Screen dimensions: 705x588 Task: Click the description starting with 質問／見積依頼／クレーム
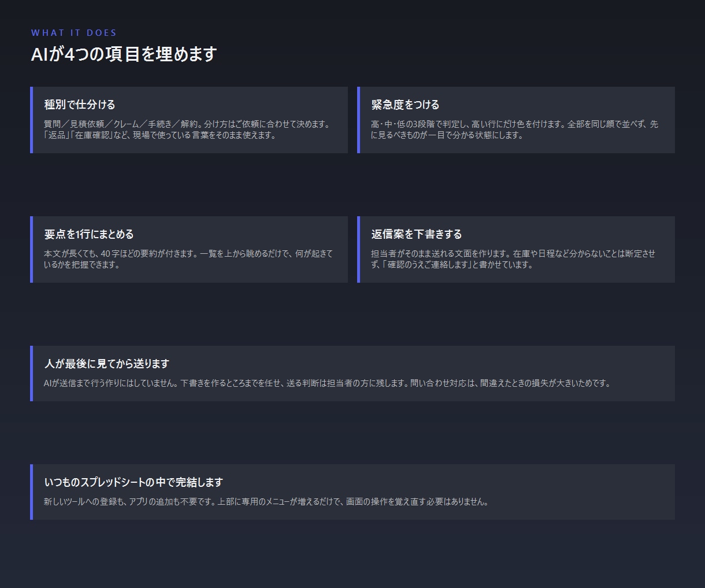pos(187,130)
